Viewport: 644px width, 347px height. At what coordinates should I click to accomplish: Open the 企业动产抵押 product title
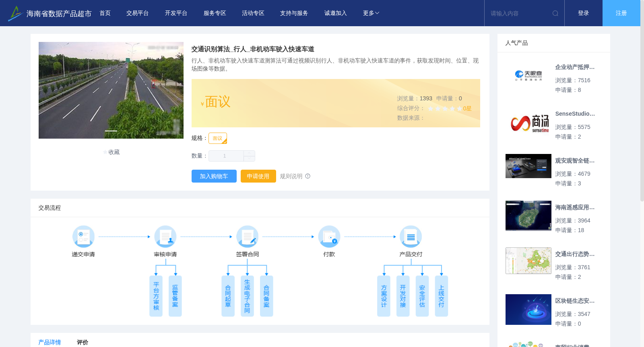575,67
